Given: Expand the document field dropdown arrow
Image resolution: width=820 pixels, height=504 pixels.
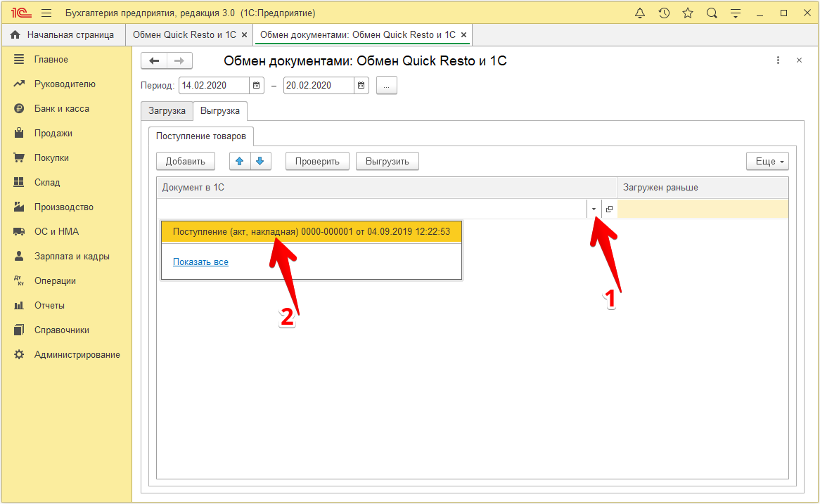Looking at the screenshot, I should click(594, 209).
